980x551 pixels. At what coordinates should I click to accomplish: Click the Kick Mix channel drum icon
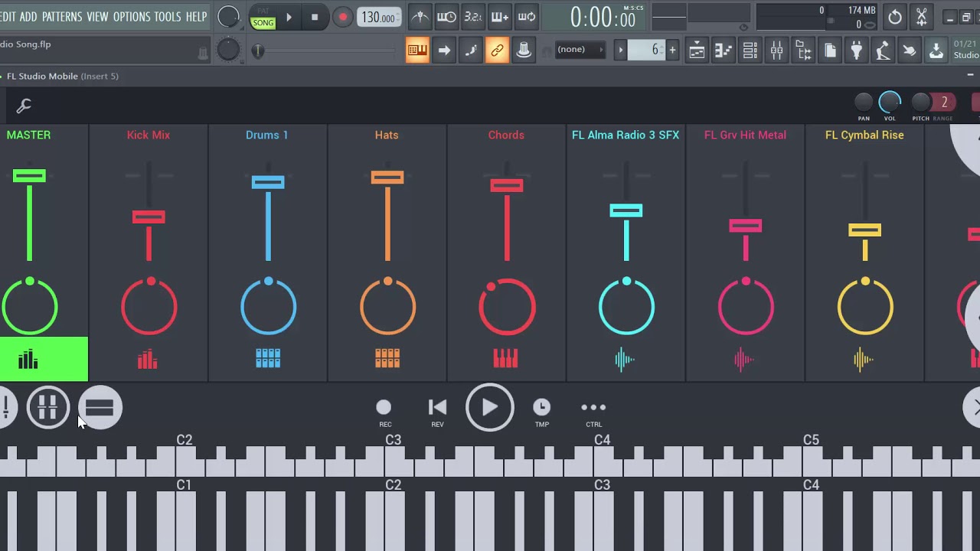click(x=148, y=359)
